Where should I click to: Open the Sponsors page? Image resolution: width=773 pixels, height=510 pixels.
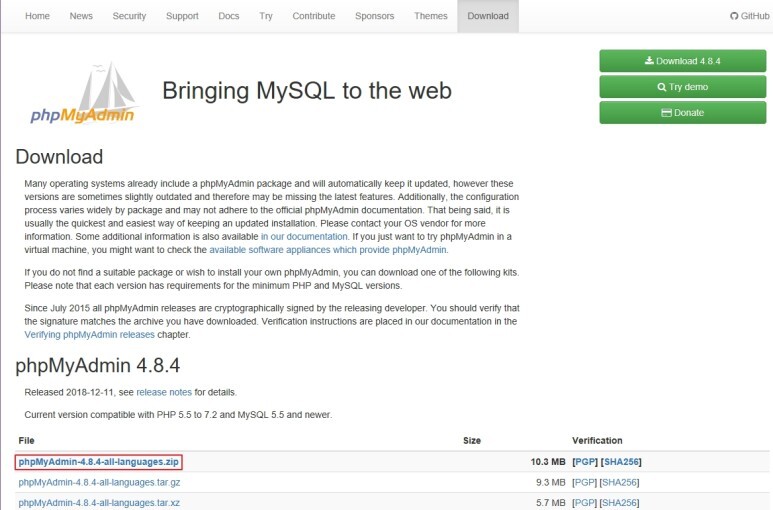[x=375, y=16]
